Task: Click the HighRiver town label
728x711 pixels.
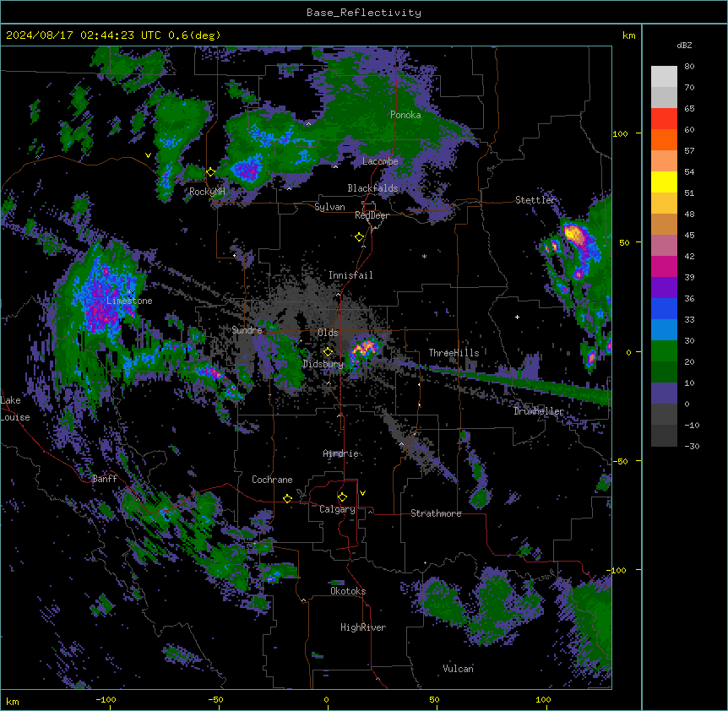Action: click(363, 627)
